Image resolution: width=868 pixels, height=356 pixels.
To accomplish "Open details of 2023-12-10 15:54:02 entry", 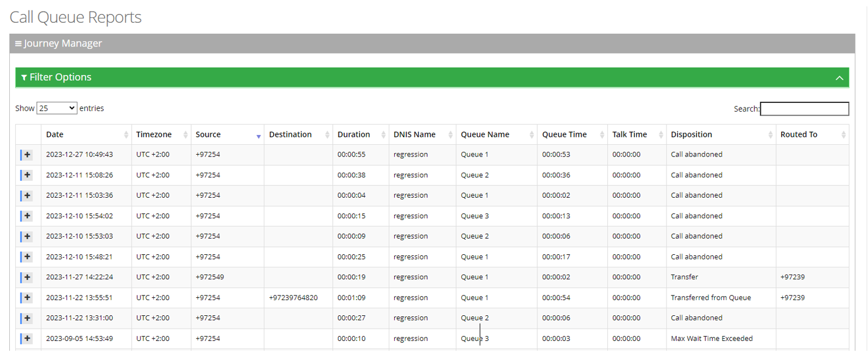I will 27,216.
